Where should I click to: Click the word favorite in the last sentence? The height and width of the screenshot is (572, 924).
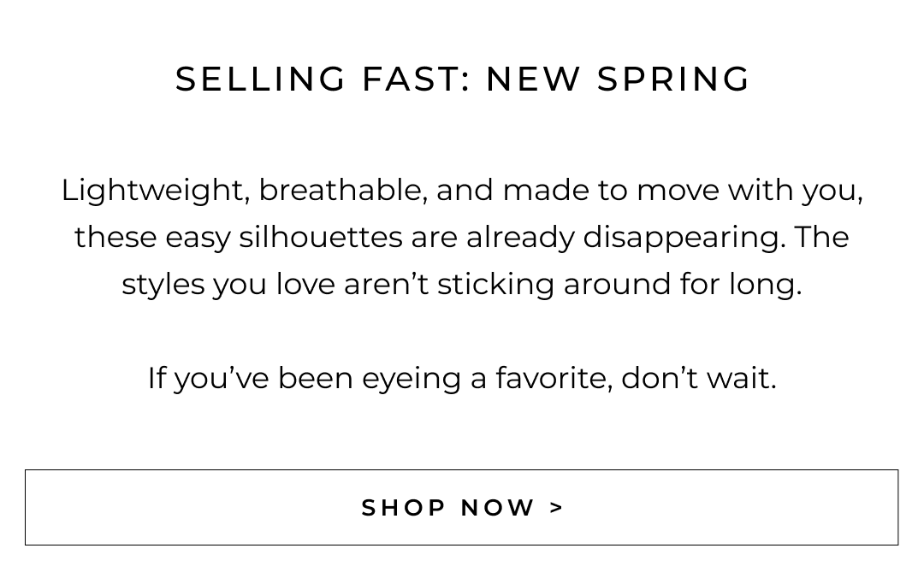[x=554, y=378]
